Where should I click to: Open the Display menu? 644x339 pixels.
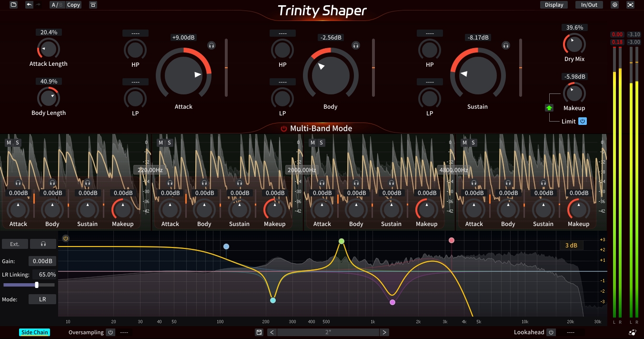[554, 5]
